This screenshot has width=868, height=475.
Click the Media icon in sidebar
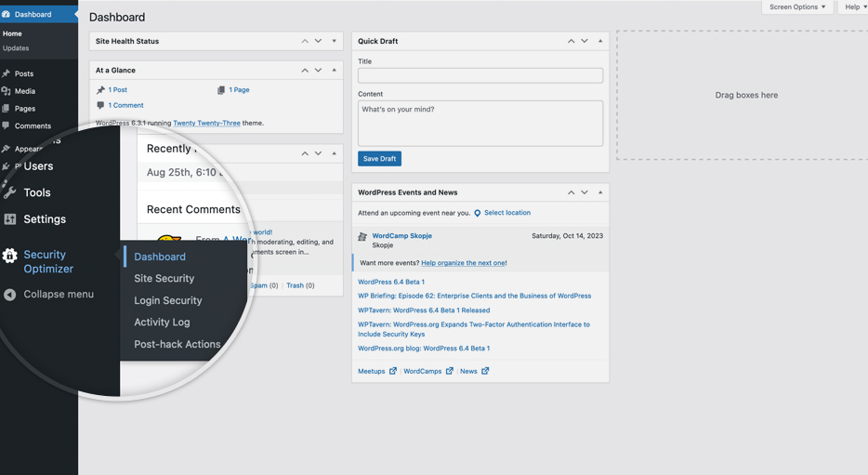point(7,91)
